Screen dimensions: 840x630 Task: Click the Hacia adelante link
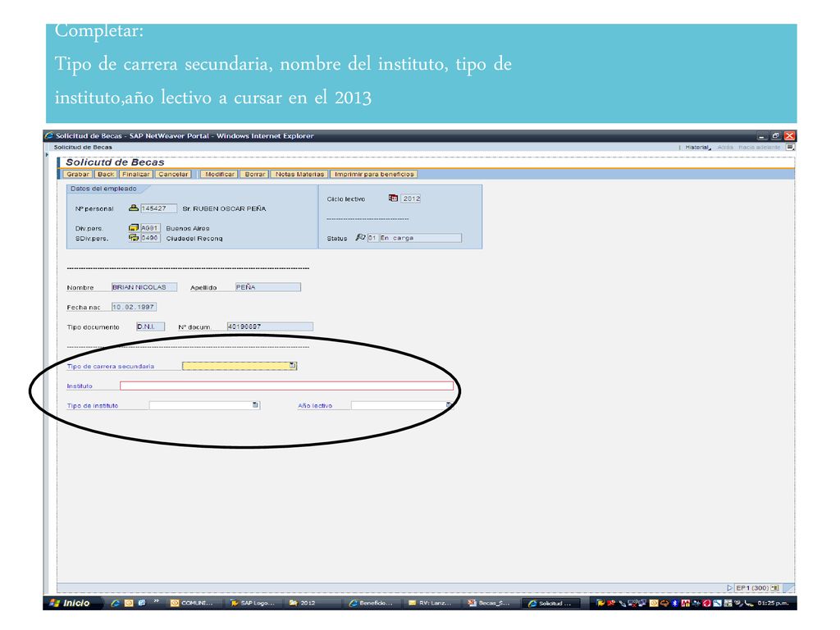pyautogui.click(x=759, y=148)
